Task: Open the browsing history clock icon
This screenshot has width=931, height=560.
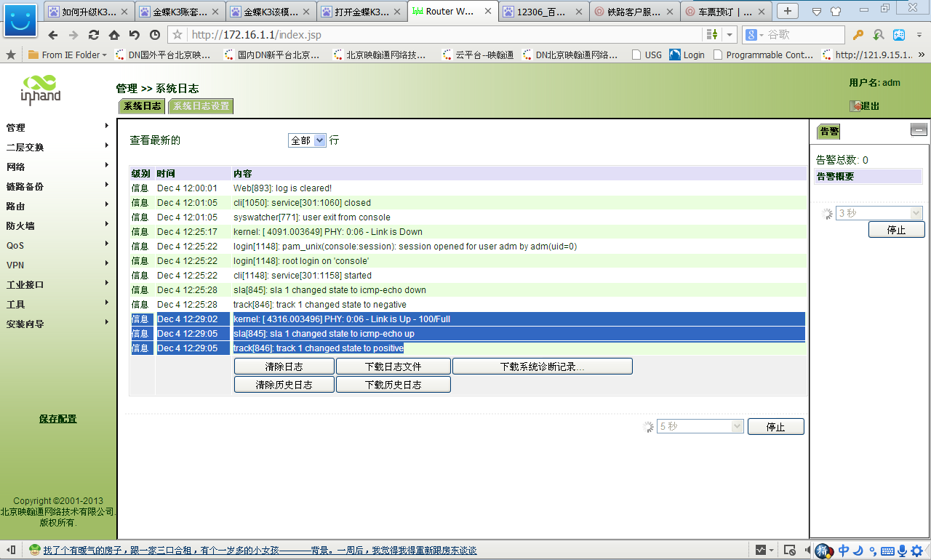Action: coord(155,35)
